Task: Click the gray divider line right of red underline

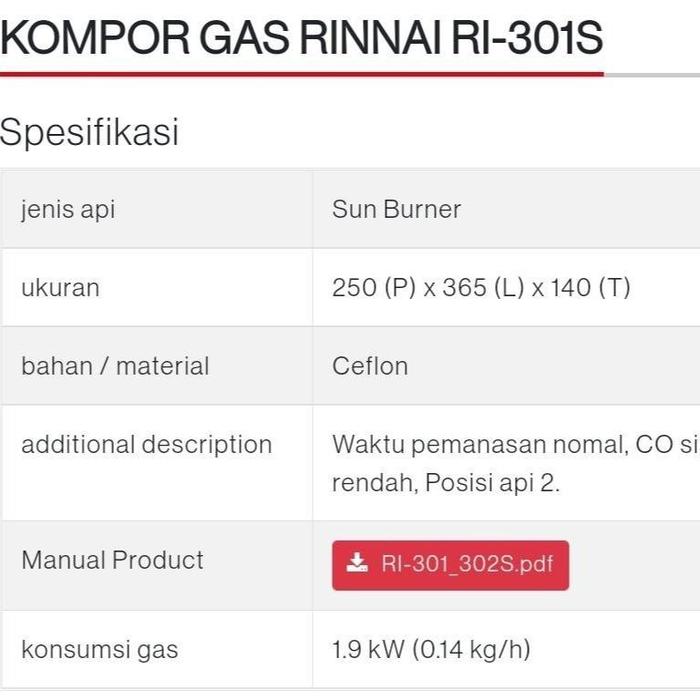Action: pyautogui.click(x=652, y=75)
